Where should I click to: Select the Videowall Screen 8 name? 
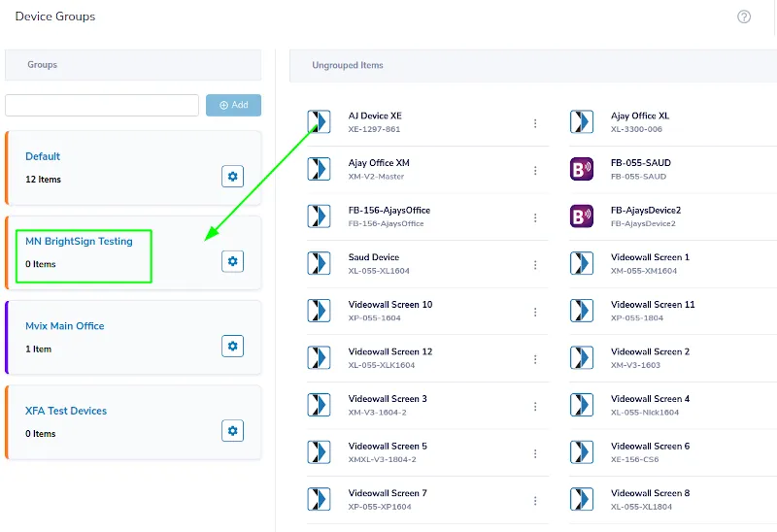point(650,493)
